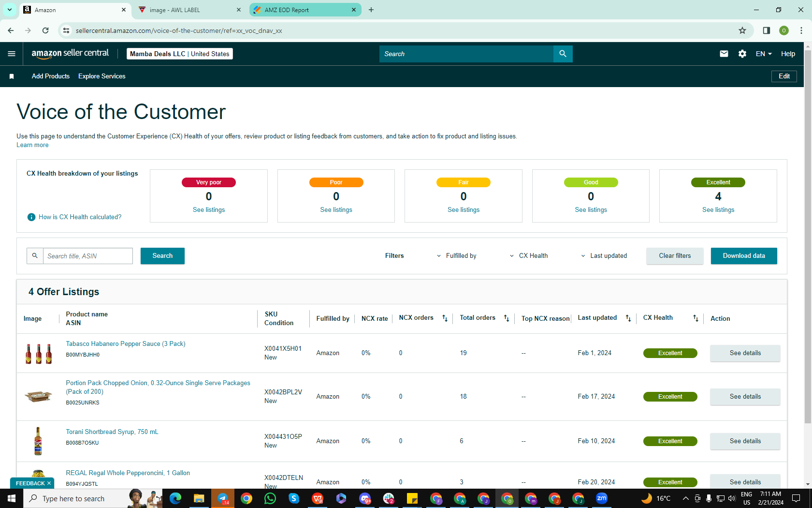Click the Torani syrup bottle thumbnail
This screenshot has height=508, width=812.
click(38, 441)
